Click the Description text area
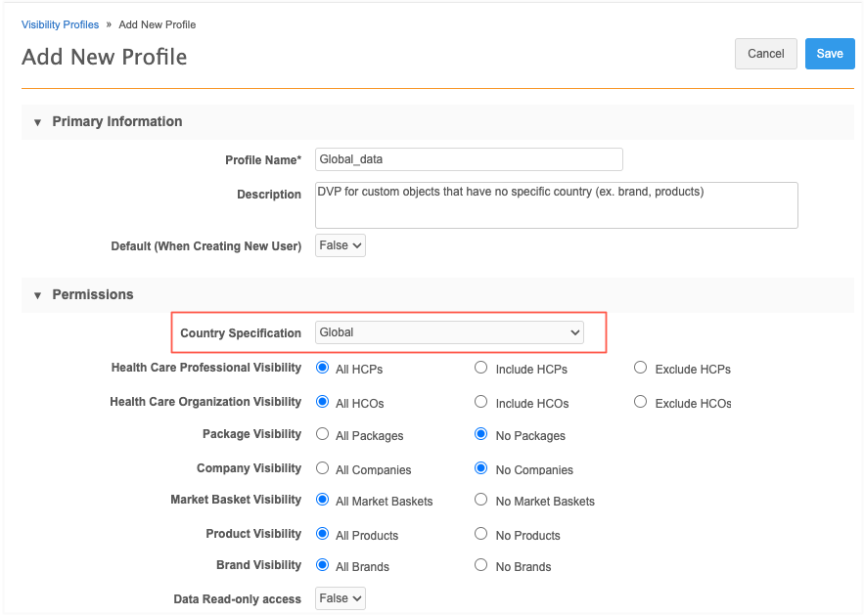Screen dimensions: 864x616 556,204
